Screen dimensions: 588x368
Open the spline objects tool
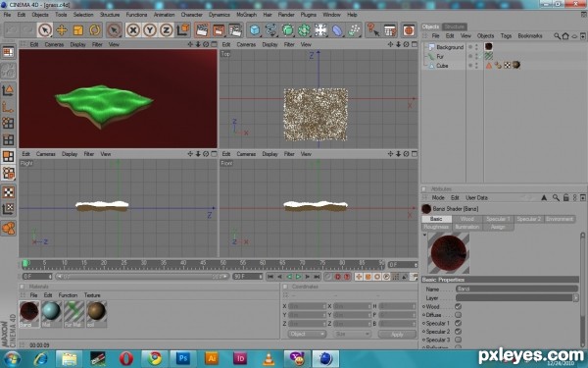pyautogui.click(x=270, y=30)
